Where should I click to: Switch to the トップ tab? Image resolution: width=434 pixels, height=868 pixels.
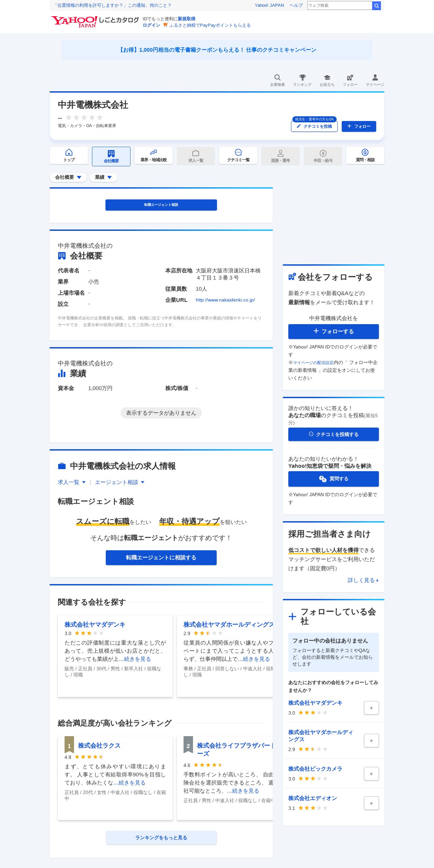coord(69,155)
